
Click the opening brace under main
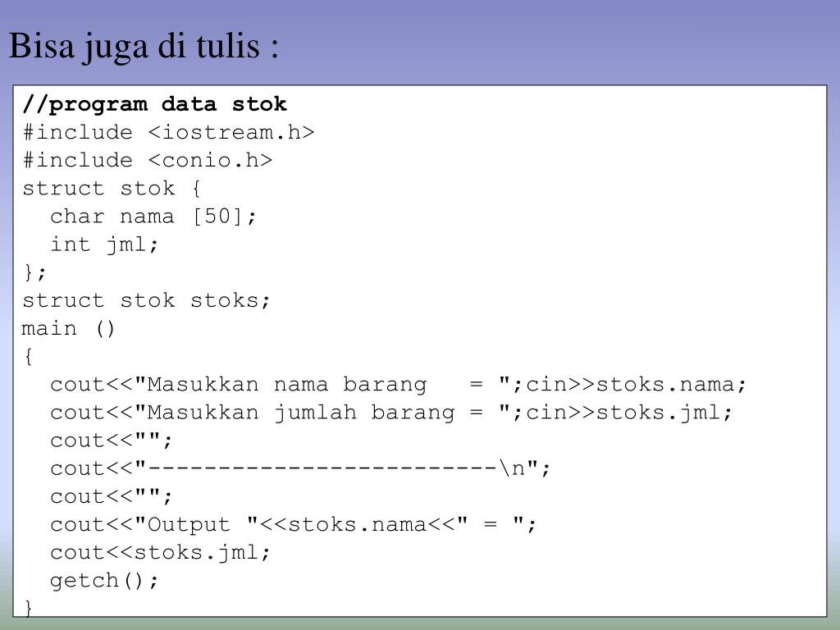(28, 356)
